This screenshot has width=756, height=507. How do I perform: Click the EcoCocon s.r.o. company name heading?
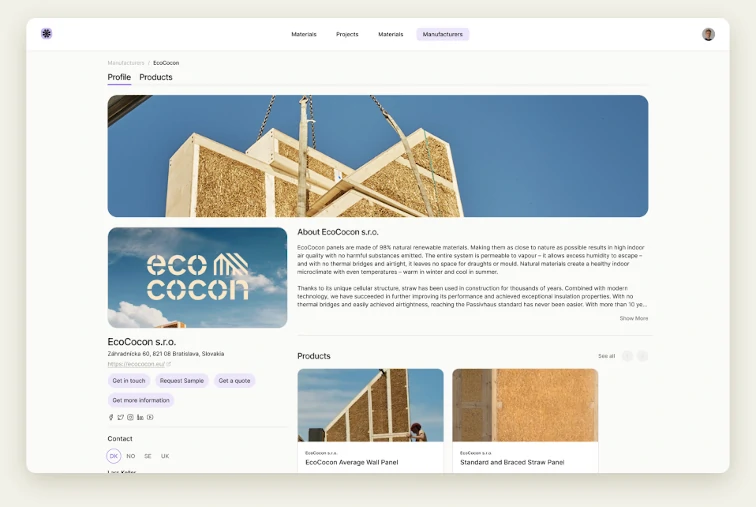[x=142, y=342]
